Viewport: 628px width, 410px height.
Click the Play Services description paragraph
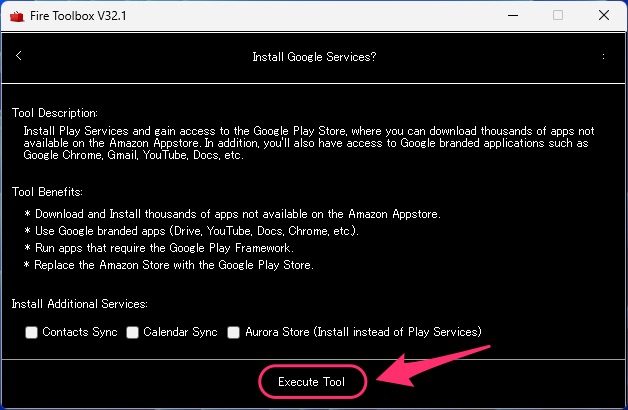tap(309, 143)
